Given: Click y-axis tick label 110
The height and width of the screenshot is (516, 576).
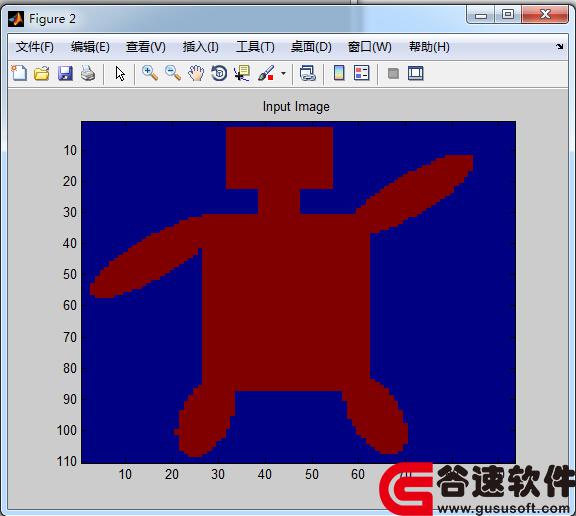Looking at the screenshot, I should 66,461.
